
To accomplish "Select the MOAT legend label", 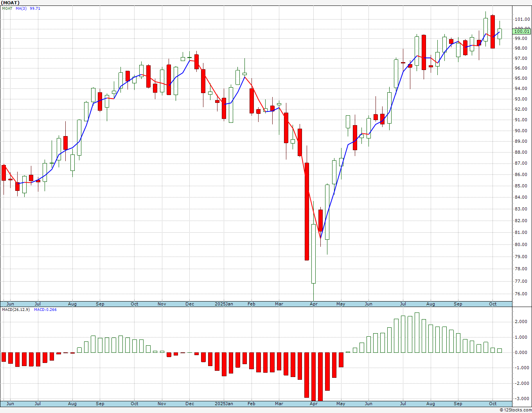I will tap(7, 8).
